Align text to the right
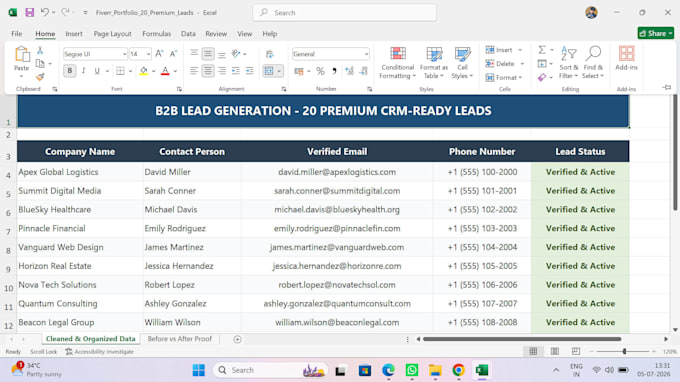 [x=222, y=71]
